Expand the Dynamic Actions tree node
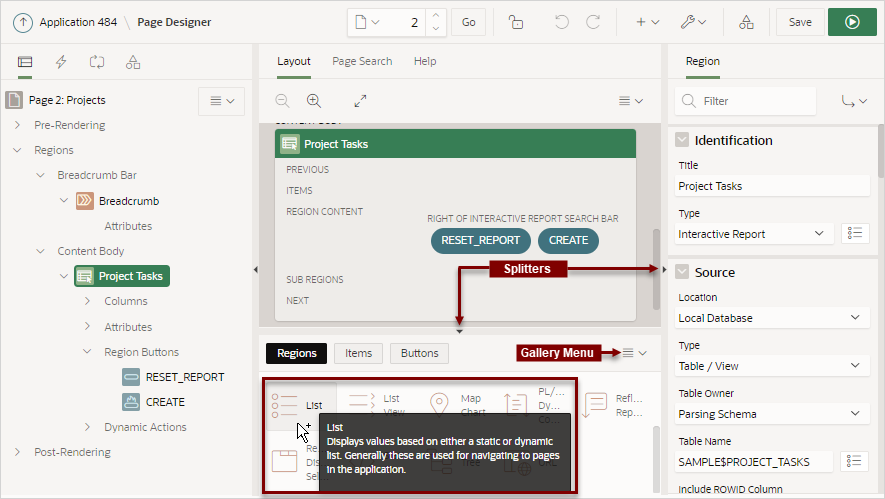 (x=87, y=427)
